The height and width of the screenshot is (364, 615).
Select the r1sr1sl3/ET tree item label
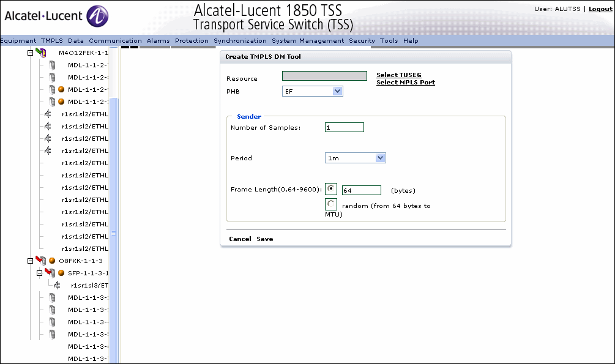point(89,284)
